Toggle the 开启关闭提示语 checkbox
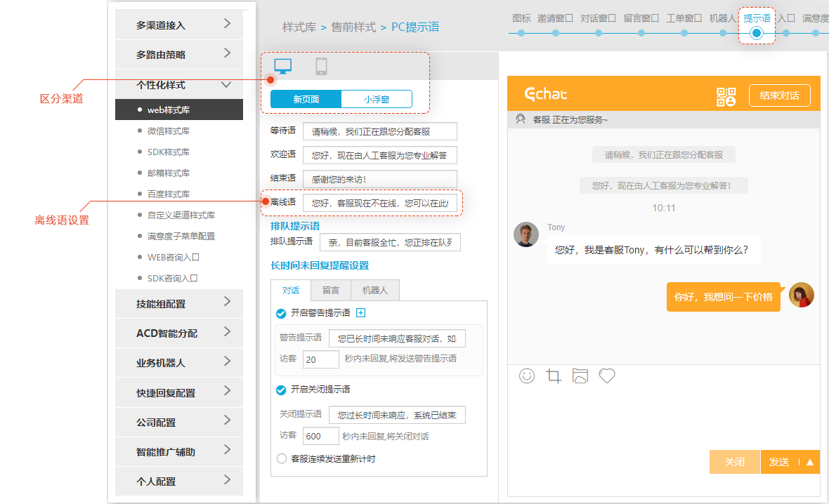The image size is (829, 504). (281, 390)
